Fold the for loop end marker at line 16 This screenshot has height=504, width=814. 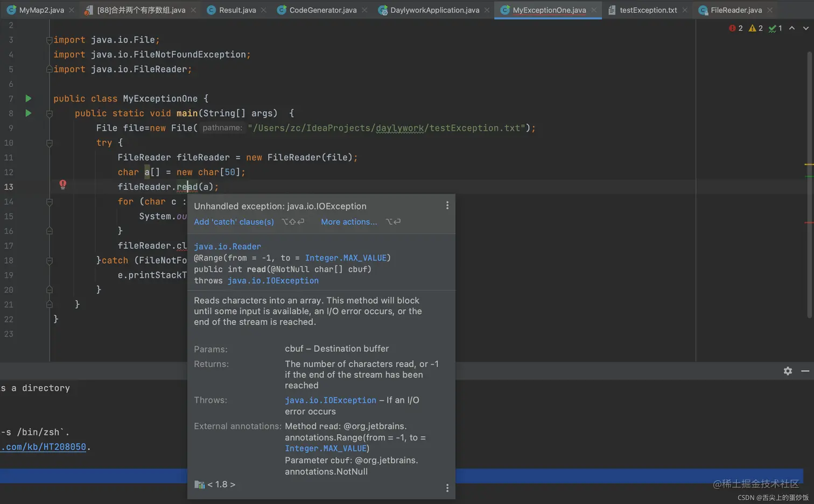[50, 231]
